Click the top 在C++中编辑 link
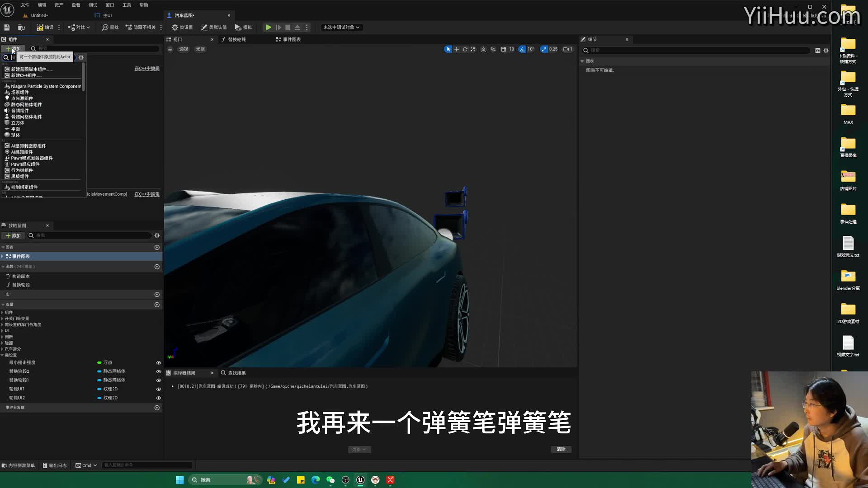This screenshot has height=488, width=868. [x=147, y=69]
